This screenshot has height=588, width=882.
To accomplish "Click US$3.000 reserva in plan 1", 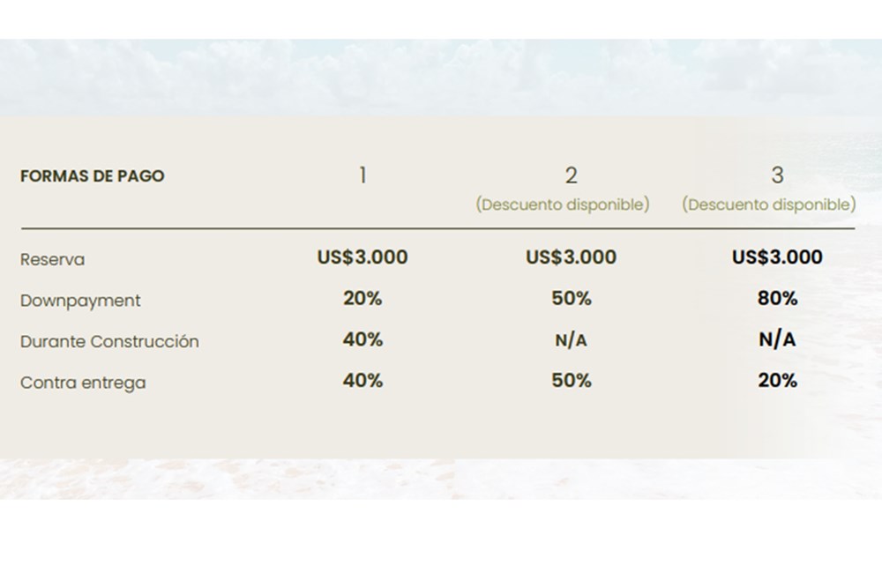I will tap(363, 257).
